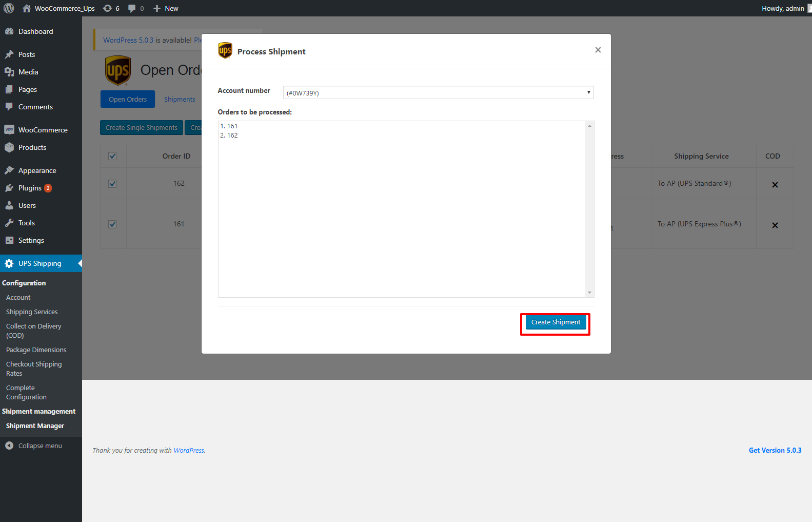Image resolution: width=812 pixels, height=522 pixels.
Task: Click the Plugins update count badge
Action: coord(48,188)
